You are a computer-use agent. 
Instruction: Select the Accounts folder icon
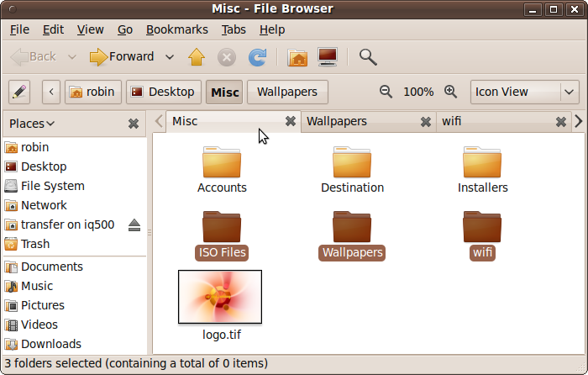[x=222, y=162]
